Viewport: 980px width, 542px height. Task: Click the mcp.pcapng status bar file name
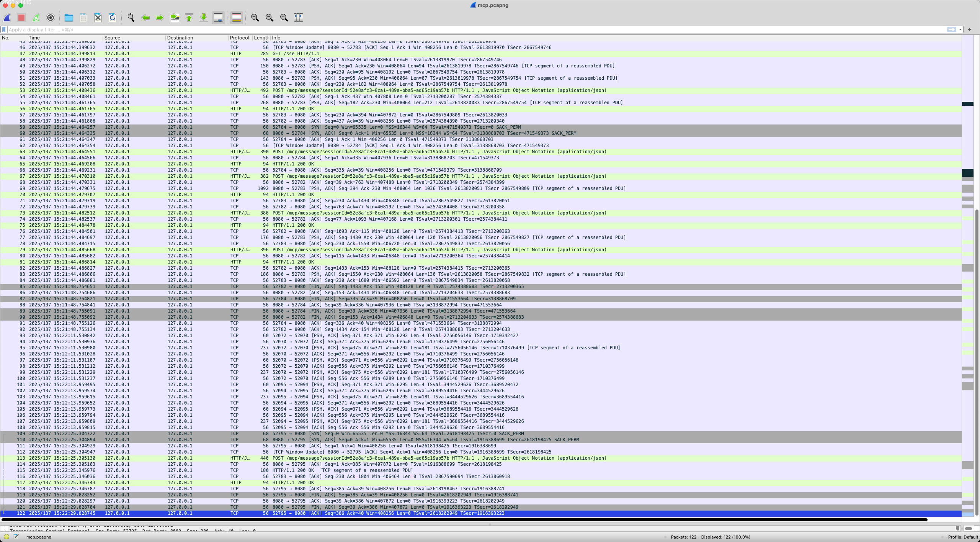39,537
